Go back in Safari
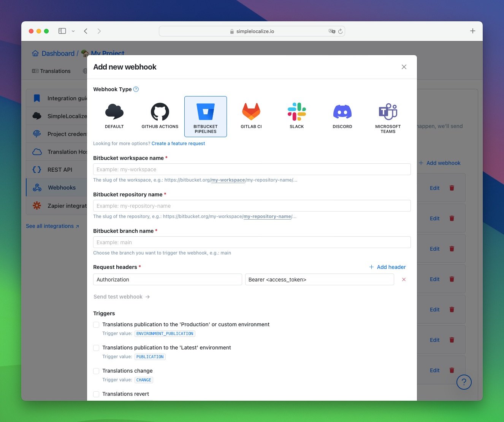504x422 pixels. point(86,31)
